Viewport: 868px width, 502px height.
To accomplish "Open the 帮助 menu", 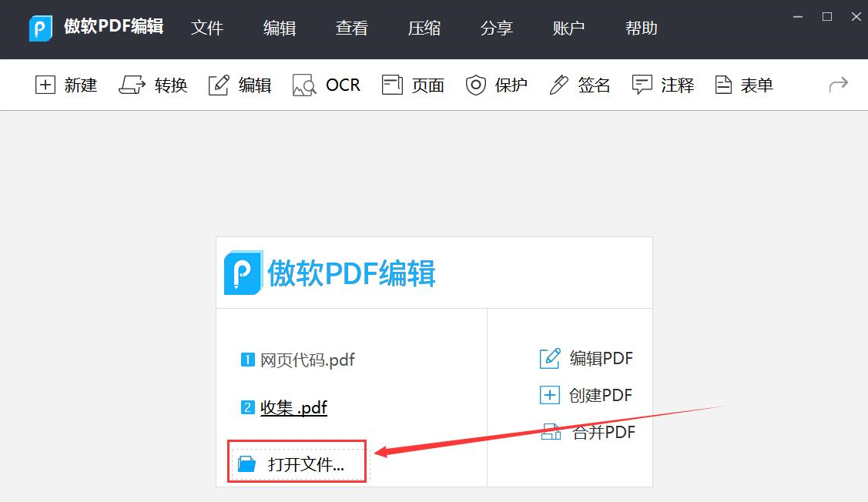I will [x=642, y=28].
